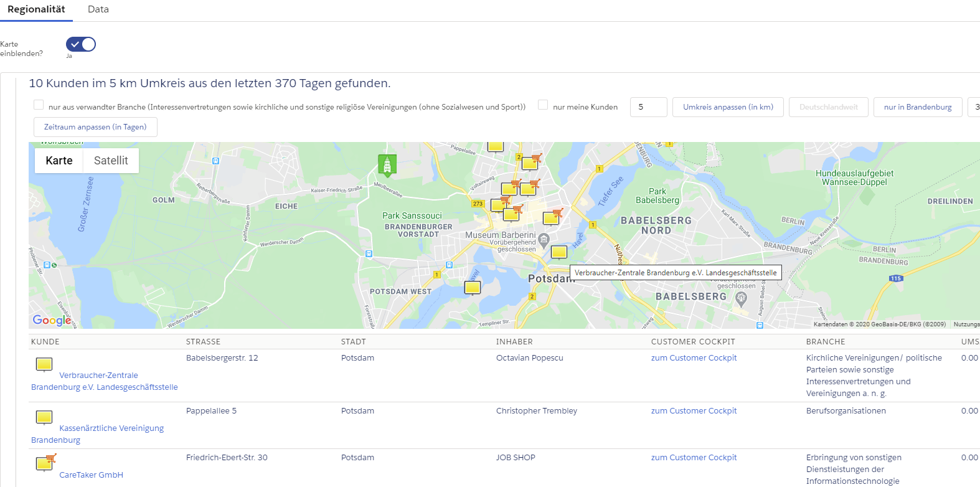The image size is (980, 487).
Task: Click the Babelsbergerstr. 12 address cell
Action: pos(222,358)
